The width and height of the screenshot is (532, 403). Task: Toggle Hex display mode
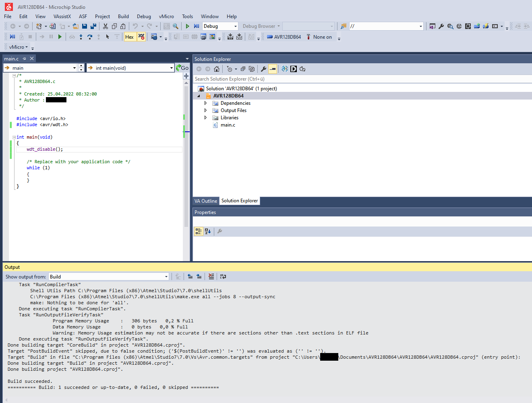tap(129, 37)
